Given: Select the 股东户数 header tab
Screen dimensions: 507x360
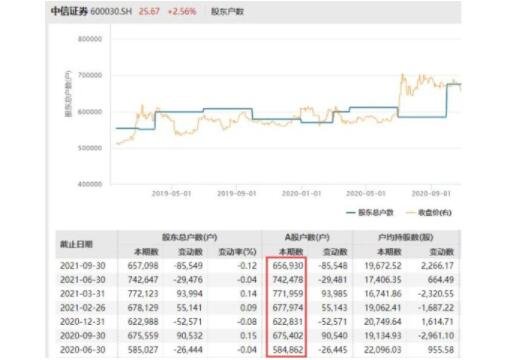Looking at the screenshot, I should click(x=227, y=12).
